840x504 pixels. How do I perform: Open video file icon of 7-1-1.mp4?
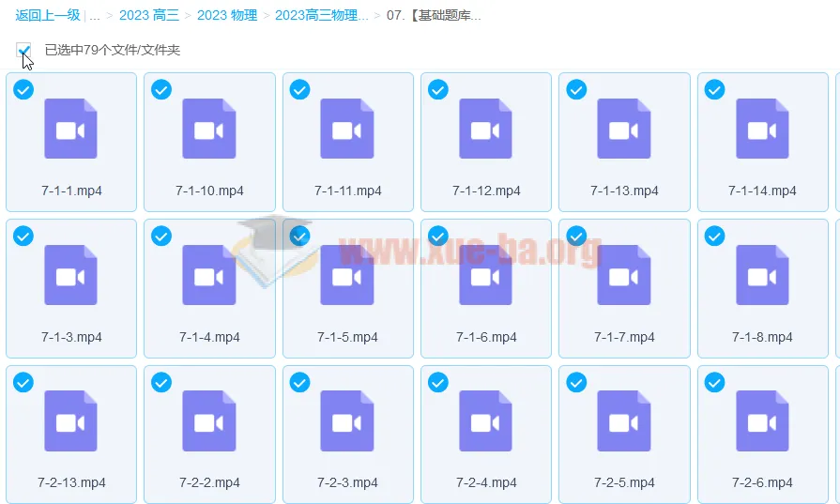pos(70,129)
